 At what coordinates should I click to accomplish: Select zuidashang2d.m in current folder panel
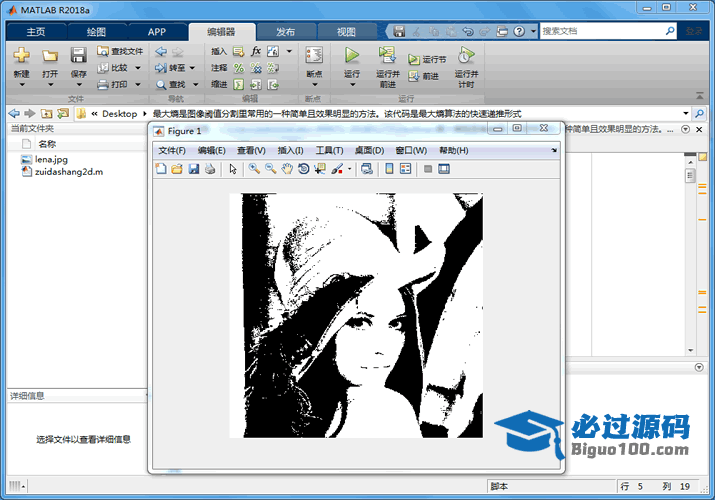tap(62, 172)
